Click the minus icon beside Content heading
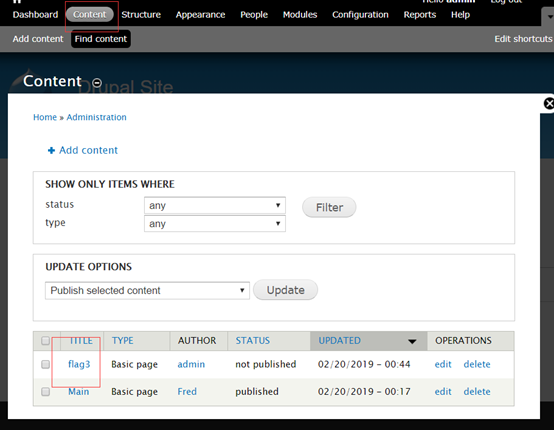The width and height of the screenshot is (554, 430). click(x=97, y=83)
